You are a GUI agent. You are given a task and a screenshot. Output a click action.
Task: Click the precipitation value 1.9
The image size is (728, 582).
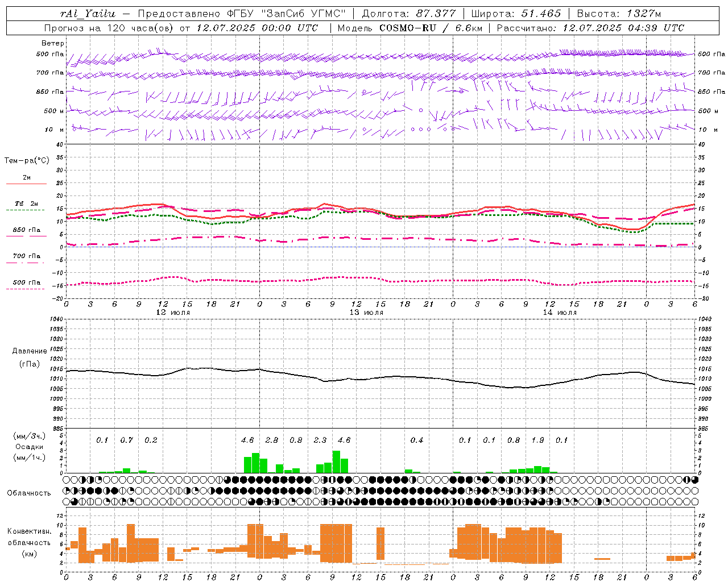pyautogui.click(x=537, y=440)
